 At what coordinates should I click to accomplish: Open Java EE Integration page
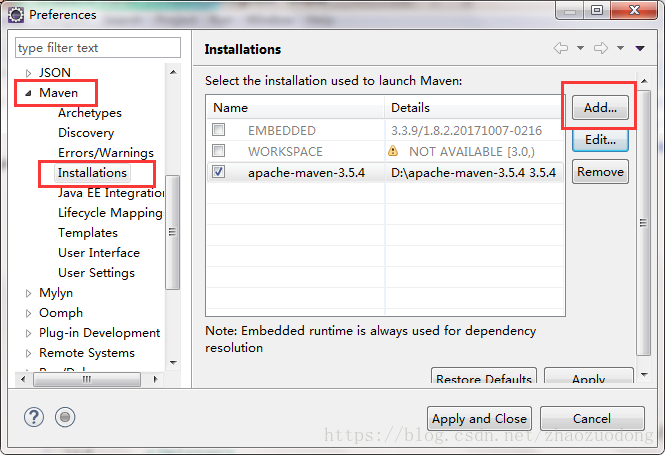(x=111, y=193)
